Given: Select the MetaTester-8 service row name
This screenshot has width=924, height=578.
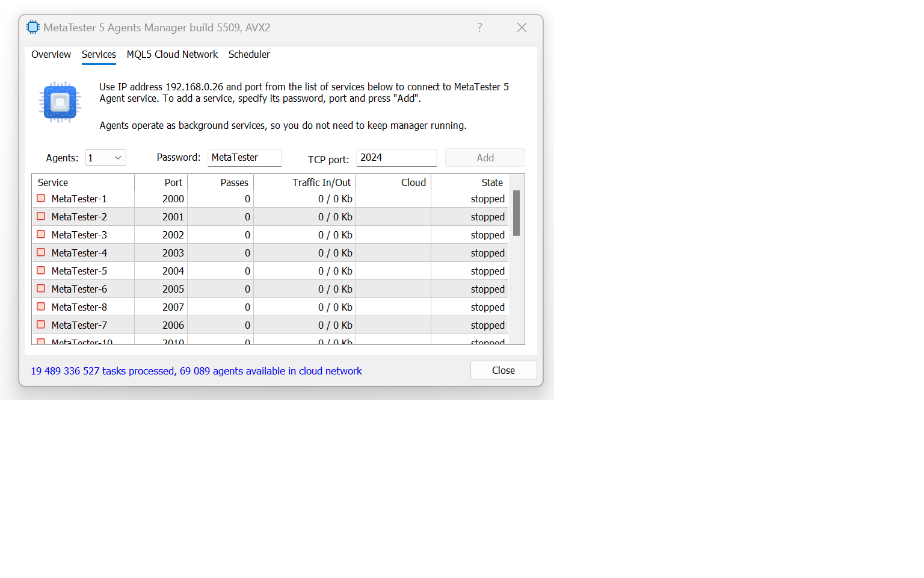Looking at the screenshot, I should click(79, 307).
